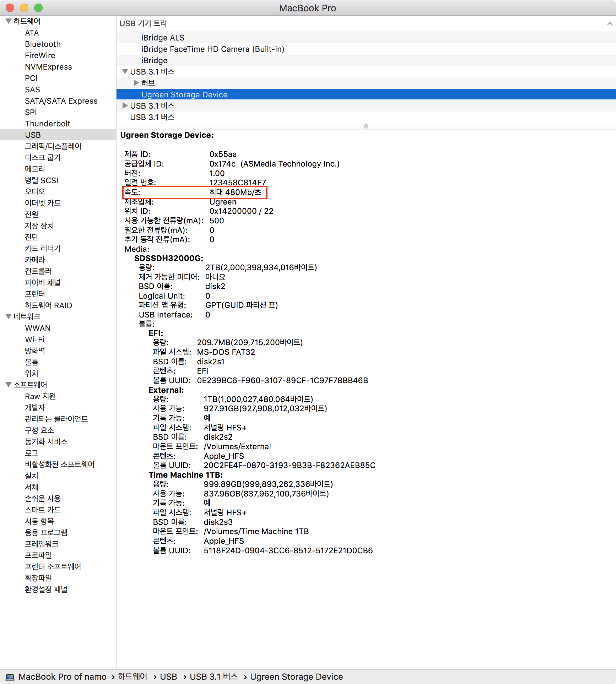616x684 pixels.
Task: Select Thunderbolt in the sidebar
Action: coord(48,124)
